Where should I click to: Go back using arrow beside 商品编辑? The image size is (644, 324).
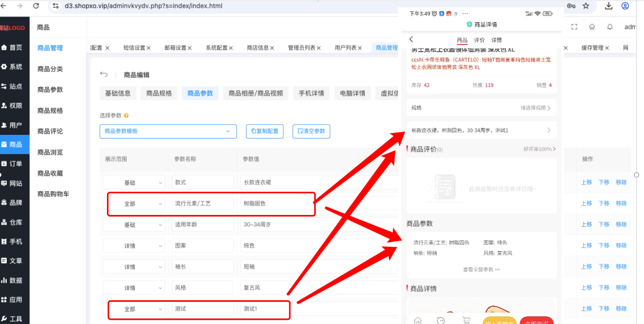pos(104,74)
